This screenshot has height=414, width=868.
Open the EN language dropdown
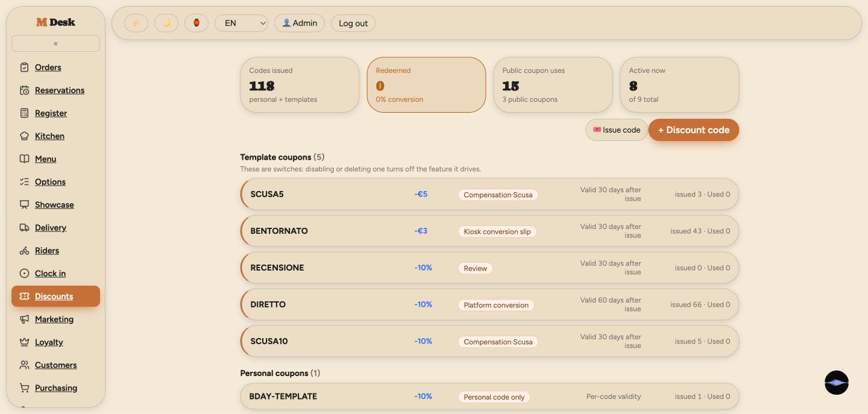[241, 23]
